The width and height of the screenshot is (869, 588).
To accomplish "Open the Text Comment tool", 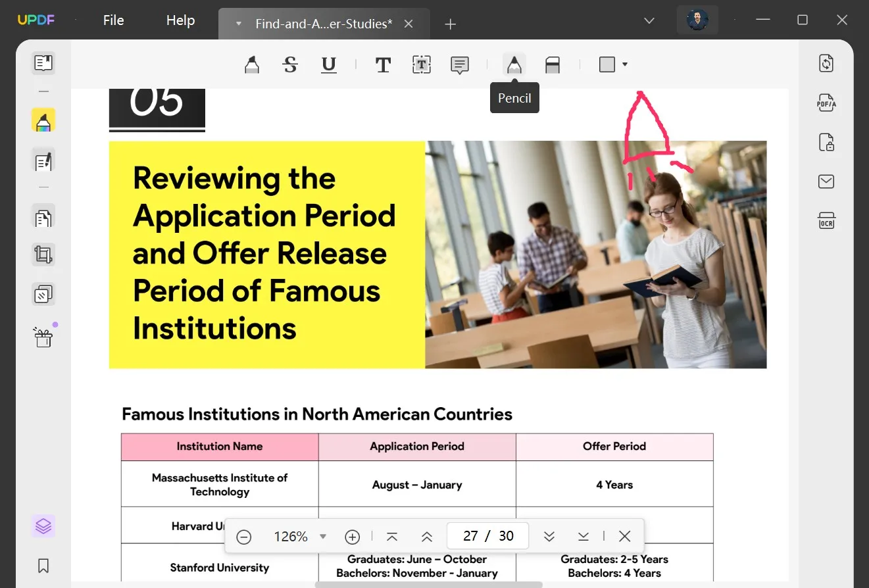I will pyautogui.click(x=383, y=64).
